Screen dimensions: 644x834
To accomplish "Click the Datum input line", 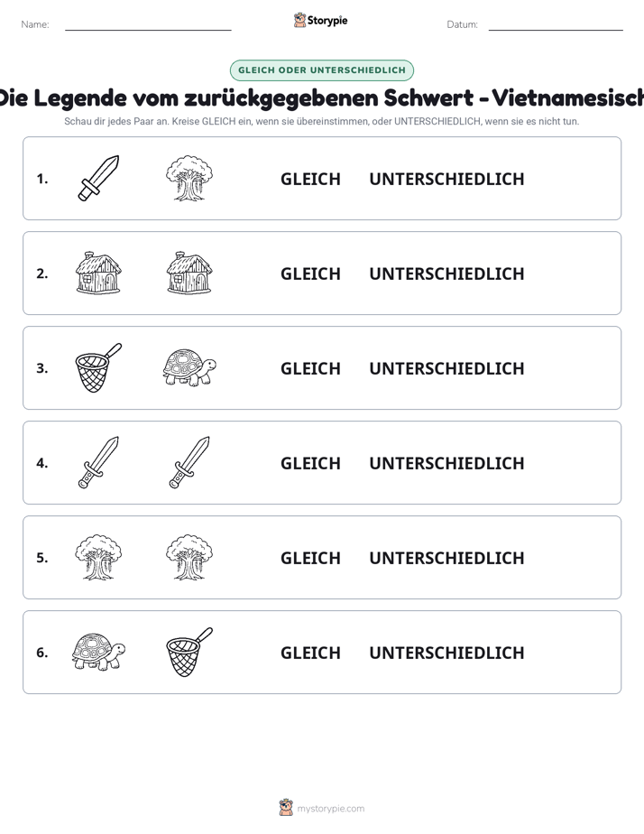I will click(x=556, y=24).
